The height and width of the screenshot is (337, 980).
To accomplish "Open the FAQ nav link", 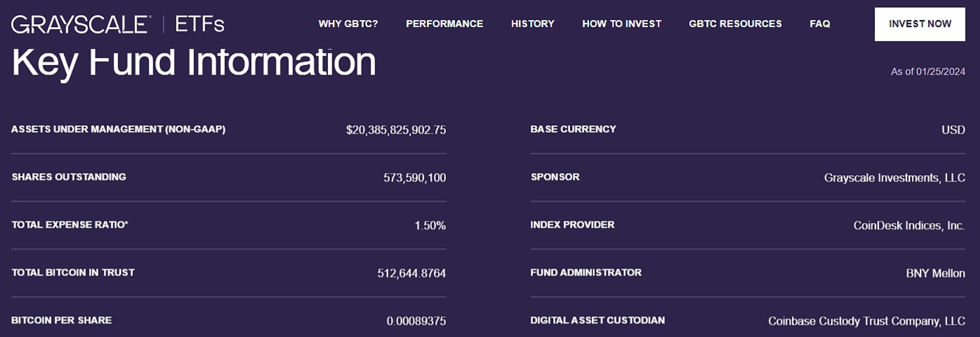I will [x=820, y=24].
